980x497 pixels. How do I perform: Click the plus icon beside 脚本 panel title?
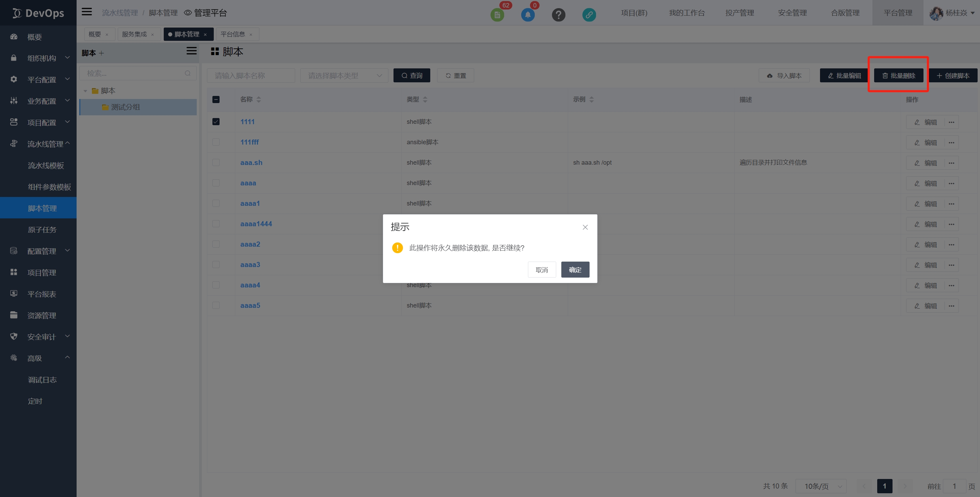coord(101,53)
